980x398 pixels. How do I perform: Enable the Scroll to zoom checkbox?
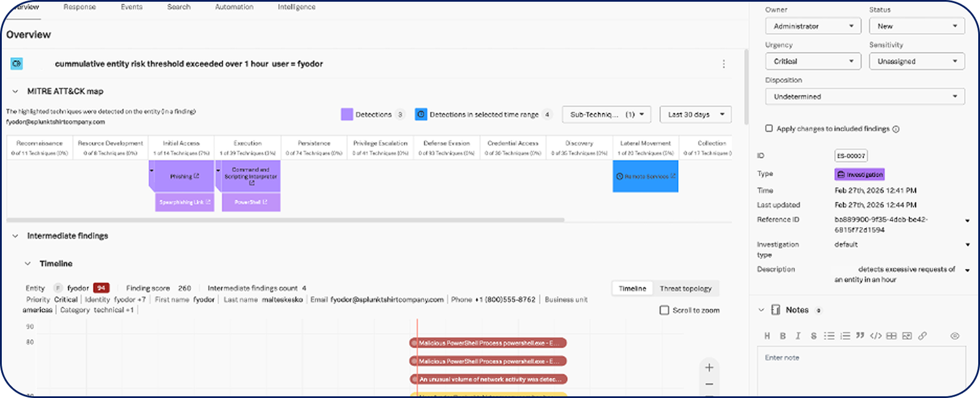point(664,310)
